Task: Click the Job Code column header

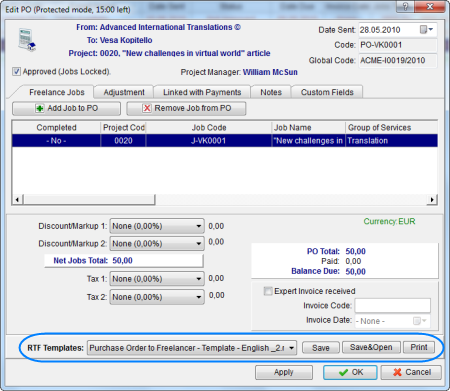Action: click(209, 128)
